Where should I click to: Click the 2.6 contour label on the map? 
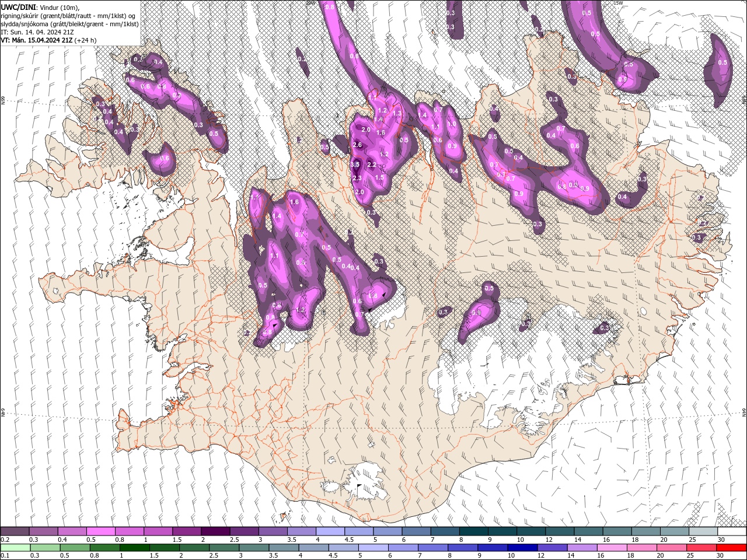[x=358, y=145]
